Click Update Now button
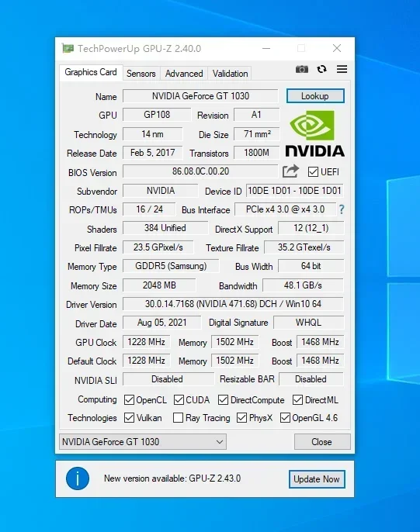Image resolution: width=420 pixels, height=532 pixels. tap(317, 479)
